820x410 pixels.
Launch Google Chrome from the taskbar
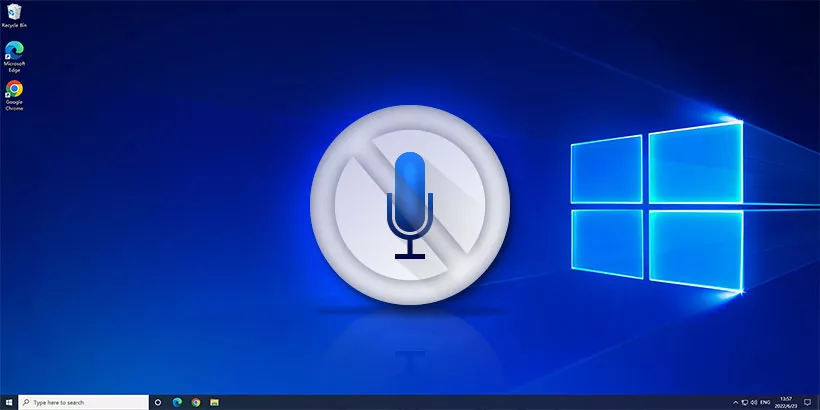196,402
